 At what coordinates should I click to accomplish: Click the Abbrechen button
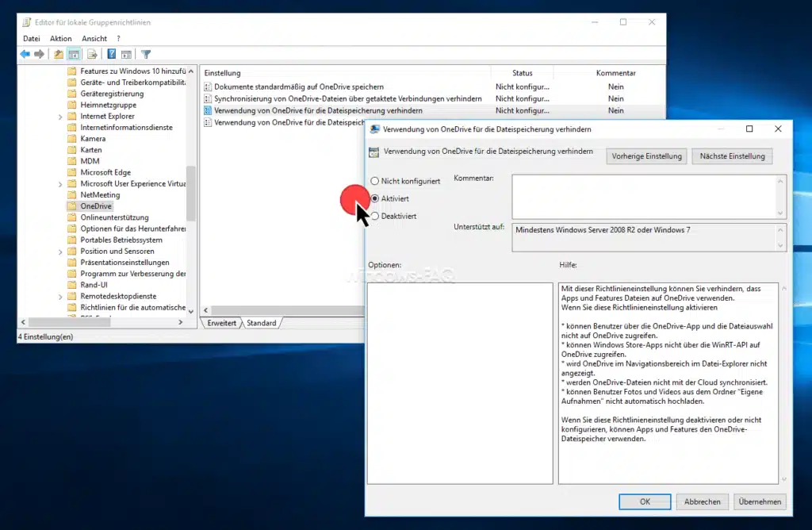coord(703,501)
